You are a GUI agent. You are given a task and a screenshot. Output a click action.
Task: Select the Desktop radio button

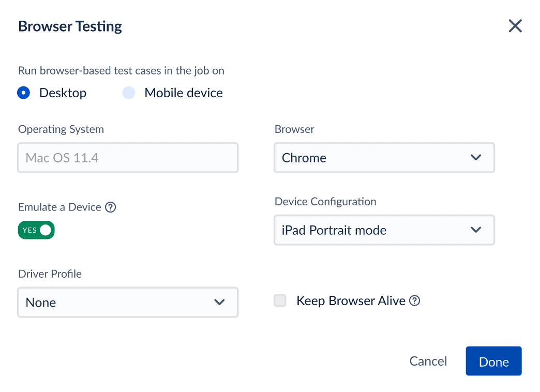coord(24,93)
